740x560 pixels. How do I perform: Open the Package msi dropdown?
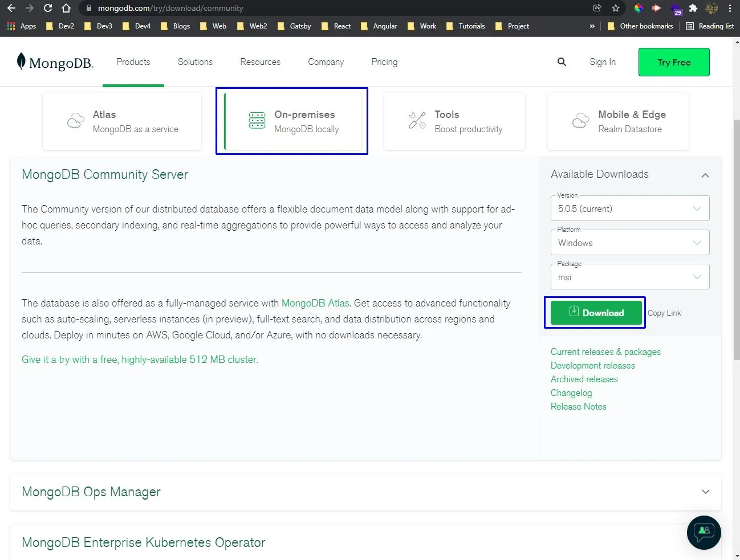(x=630, y=277)
